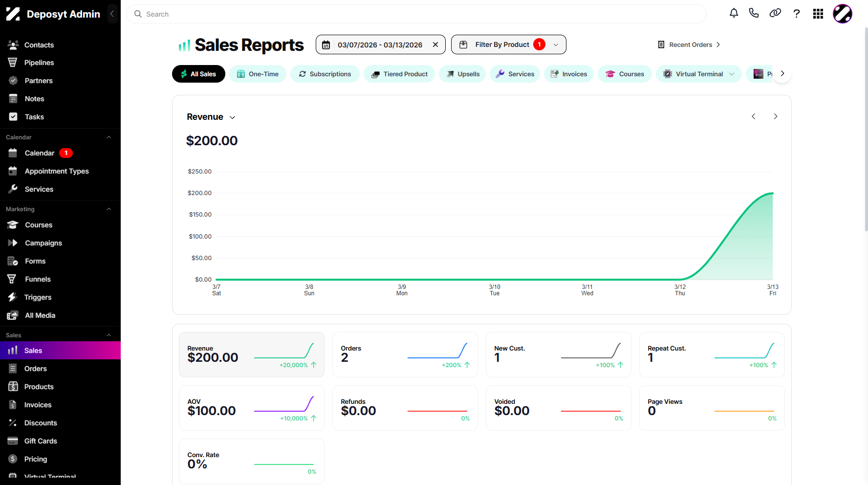Screen dimensions: 868x485
Task: Switch to the Subscriptions tab
Action: (325, 74)
